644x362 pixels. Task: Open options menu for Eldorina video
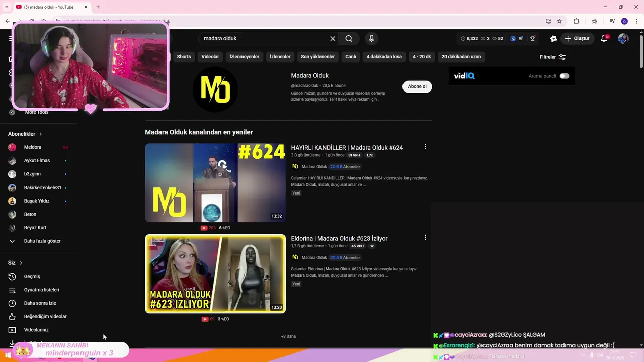(x=425, y=237)
